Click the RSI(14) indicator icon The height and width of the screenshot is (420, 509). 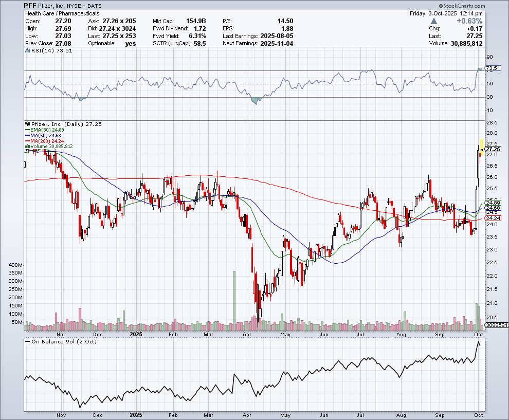27,51
